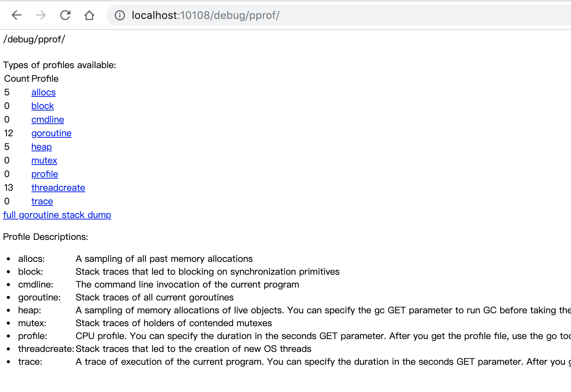Open the allocs profile link
The width and height of the screenshot is (571, 392).
(44, 92)
